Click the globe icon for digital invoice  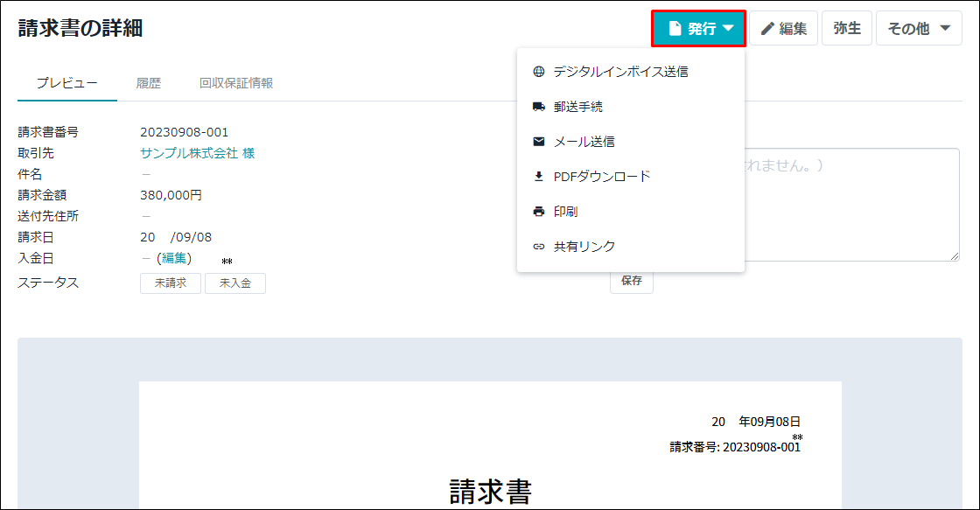click(539, 72)
